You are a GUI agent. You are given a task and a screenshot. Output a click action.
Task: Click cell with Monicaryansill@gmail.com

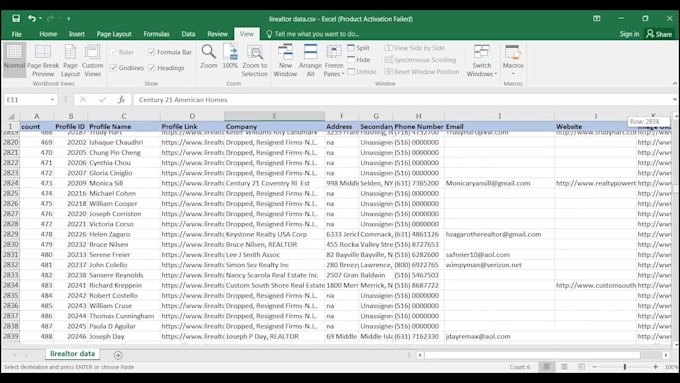point(499,183)
